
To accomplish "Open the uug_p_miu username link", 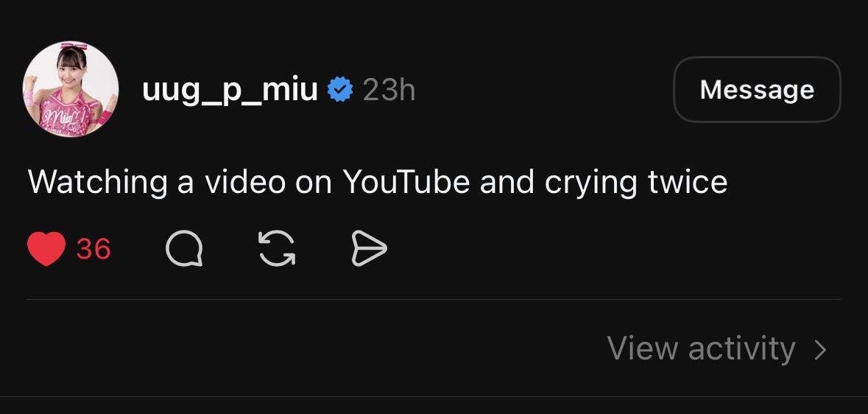I will [230, 90].
